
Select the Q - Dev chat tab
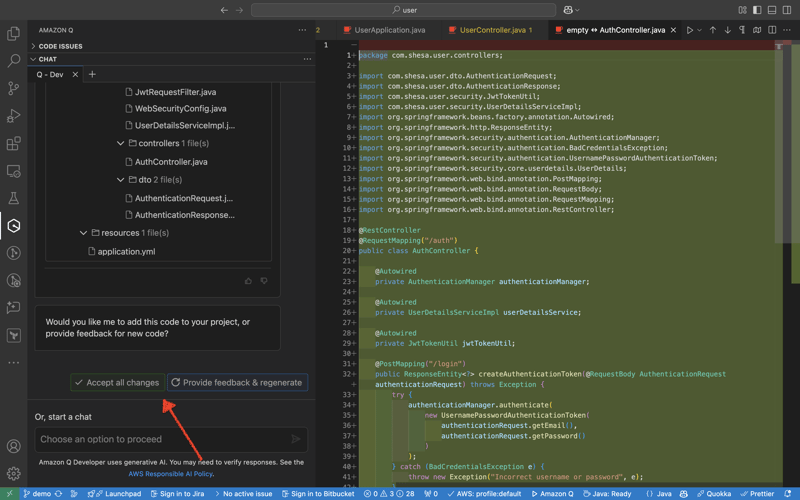[x=50, y=74]
